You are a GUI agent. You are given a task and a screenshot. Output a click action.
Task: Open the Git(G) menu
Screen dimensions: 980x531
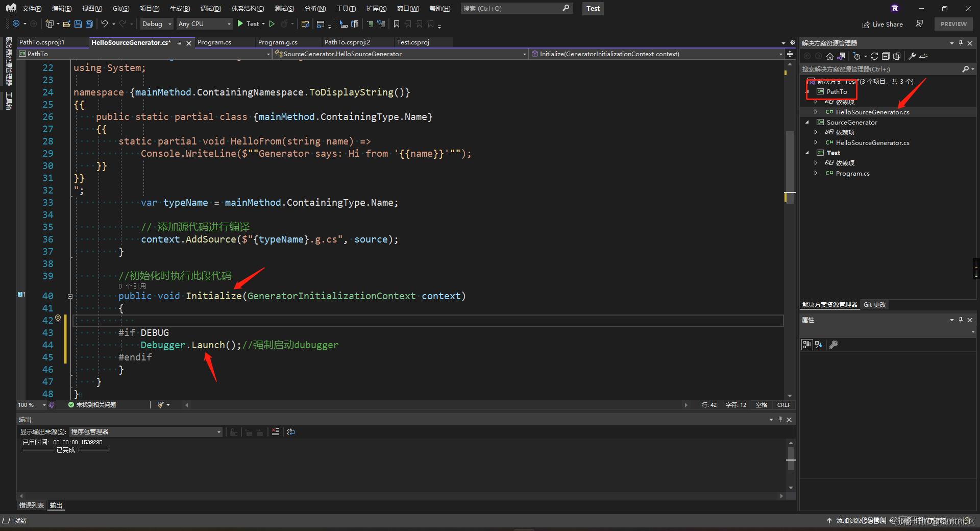pyautogui.click(x=121, y=9)
